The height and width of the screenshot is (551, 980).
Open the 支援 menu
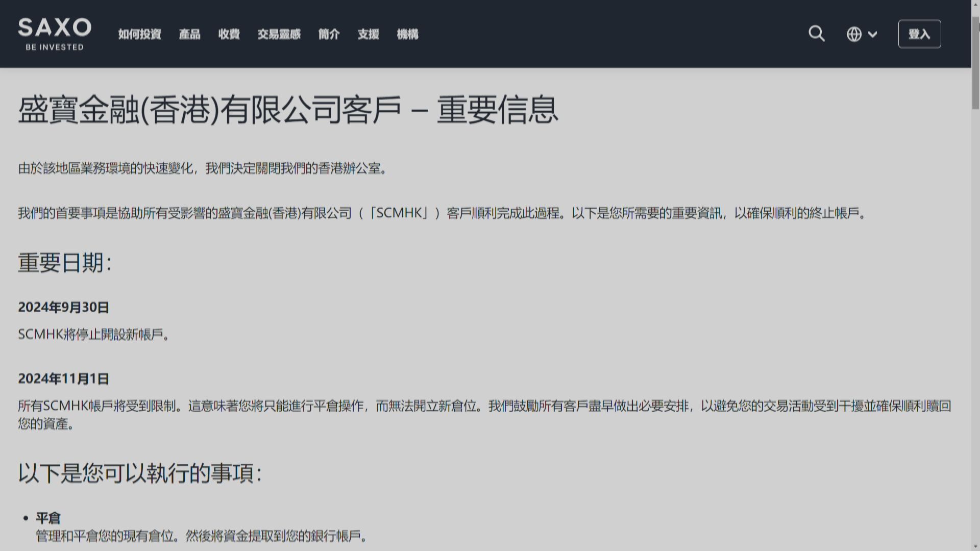368,34
